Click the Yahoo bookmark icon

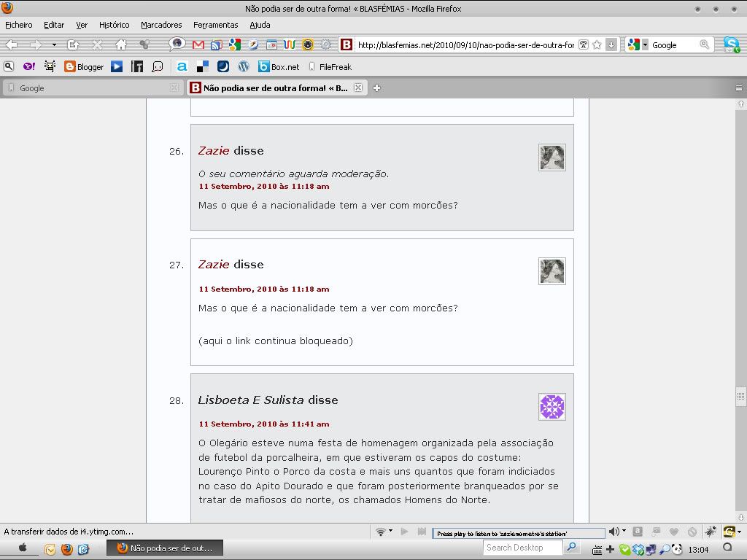[29, 66]
